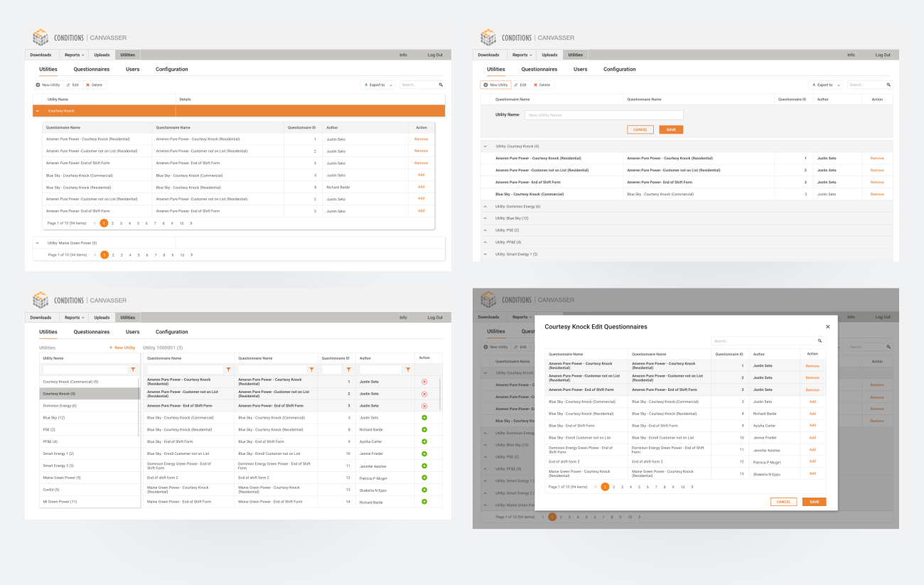
Task: Click filter funnel under Author in Utility 1000001 panel
Action: click(407, 370)
